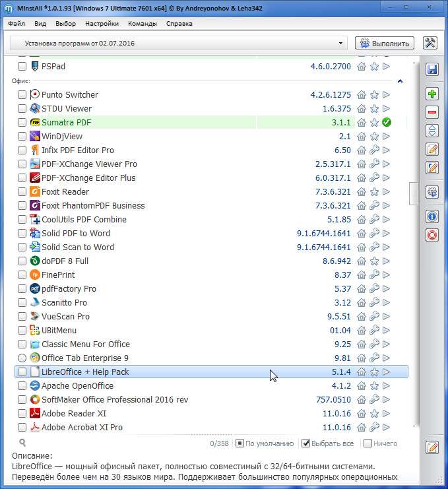Click the 'UBitMenu' entry
The height and width of the screenshot is (489, 448).
(211, 330)
